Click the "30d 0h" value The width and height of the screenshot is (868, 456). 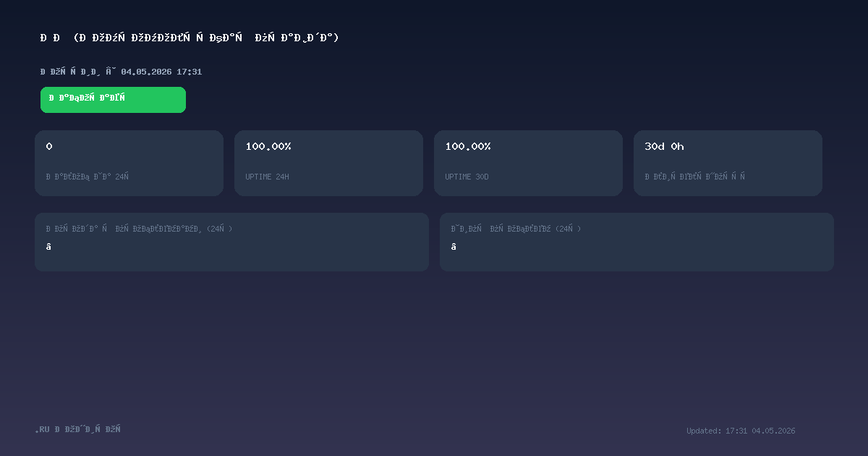coord(664,146)
